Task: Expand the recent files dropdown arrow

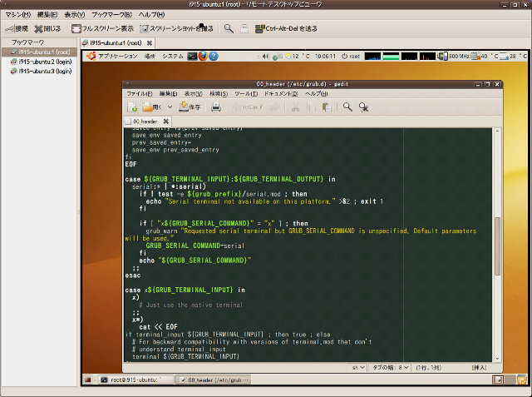Action: click(170, 107)
